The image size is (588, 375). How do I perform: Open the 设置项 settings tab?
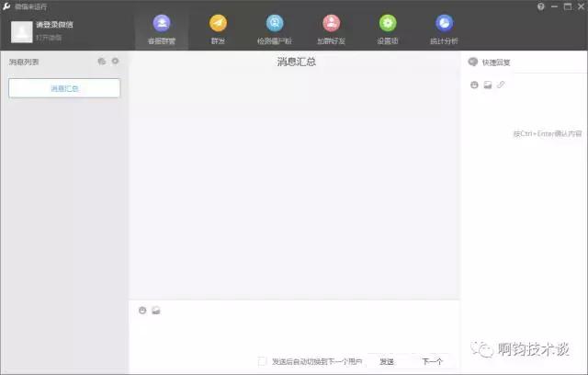[388, 30]
